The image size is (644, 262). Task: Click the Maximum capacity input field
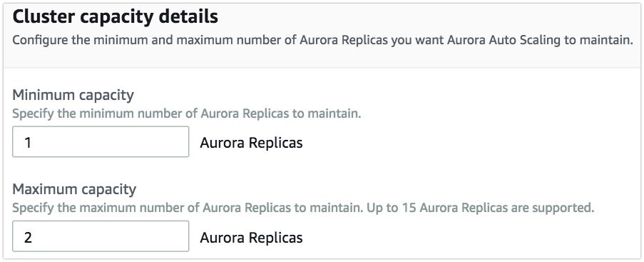(101, 236)
